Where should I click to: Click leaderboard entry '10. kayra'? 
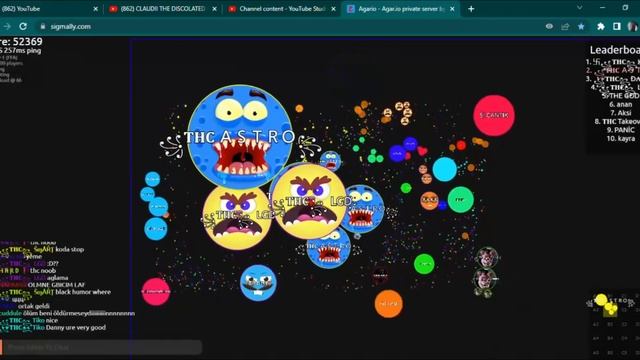tap(621, 139)
